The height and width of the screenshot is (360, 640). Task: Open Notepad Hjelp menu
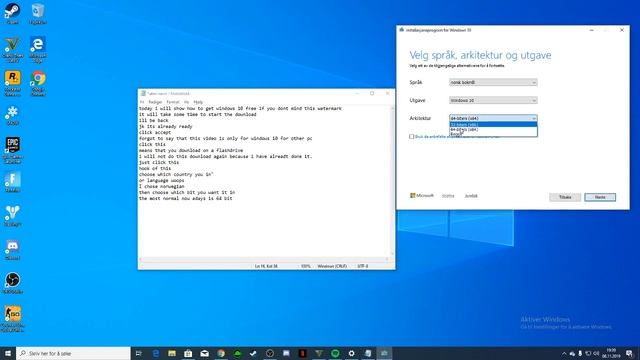(198, 102)
